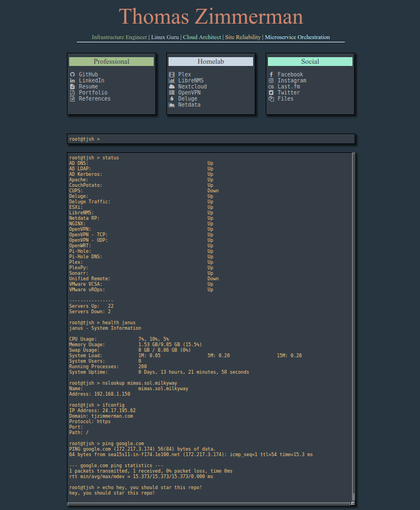The height and width of the screenshot is (510, 420).
Task: Click the References file icon
Action: [x=72, y=98]
